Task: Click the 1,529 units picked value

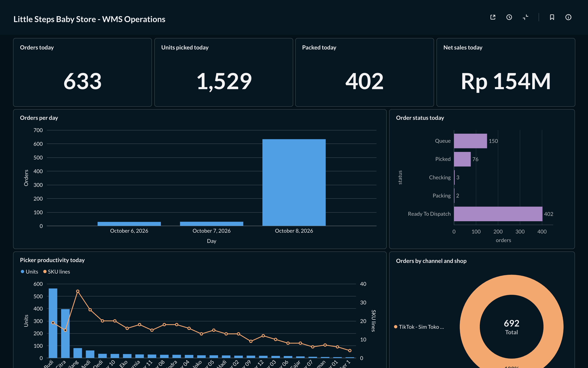Action: [x=224, y=82]
